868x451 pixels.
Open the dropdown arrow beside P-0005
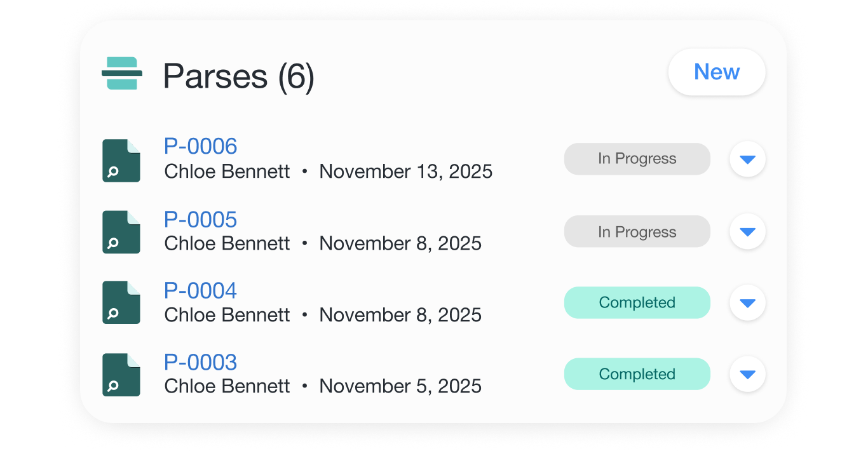747,231
